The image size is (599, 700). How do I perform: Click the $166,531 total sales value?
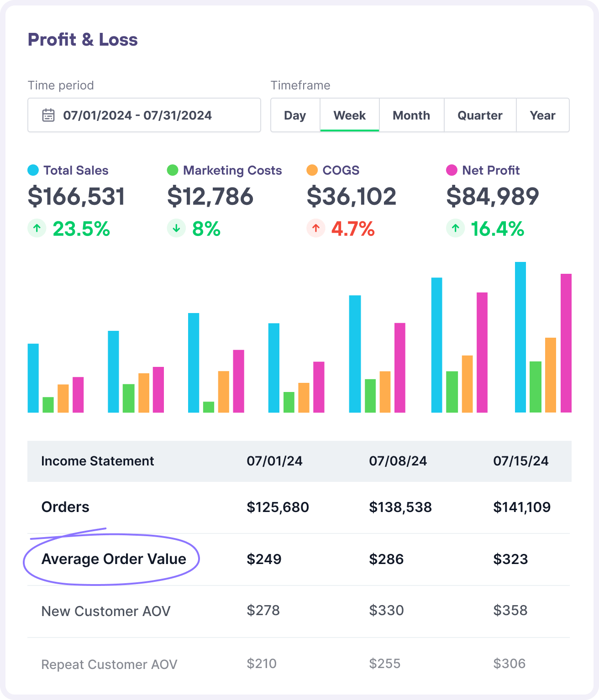[x=76, y=197]
